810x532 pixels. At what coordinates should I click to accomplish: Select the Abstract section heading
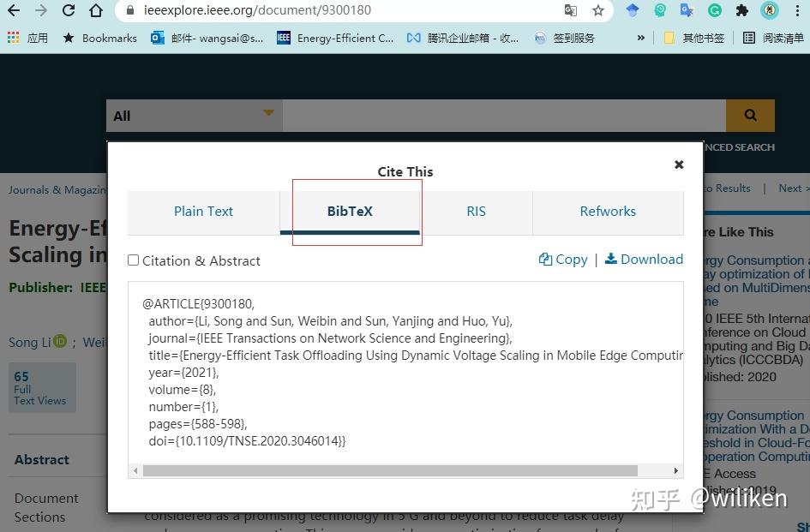(41, 460)
